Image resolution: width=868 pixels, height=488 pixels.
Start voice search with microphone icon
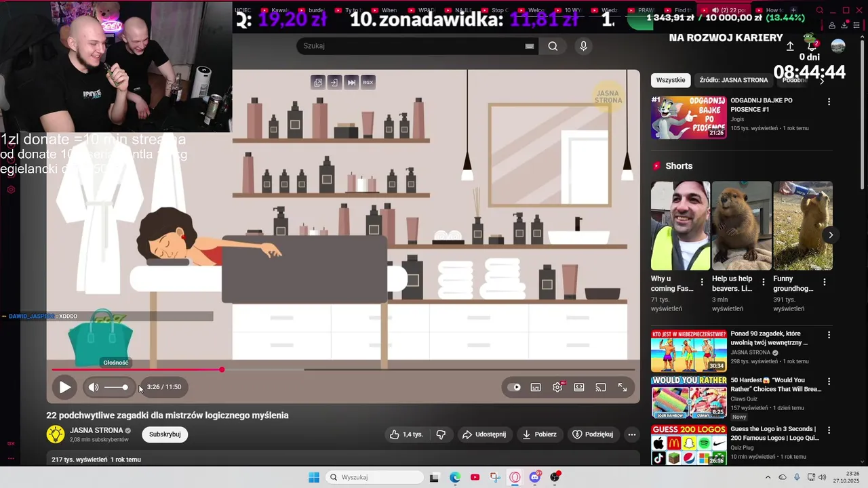tap(583, 46)
